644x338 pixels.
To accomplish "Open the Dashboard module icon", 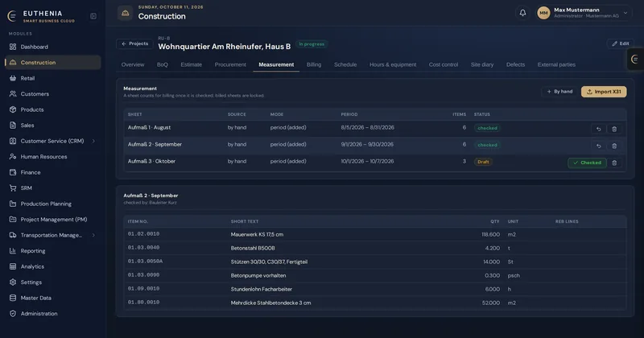I will [13, 47].
